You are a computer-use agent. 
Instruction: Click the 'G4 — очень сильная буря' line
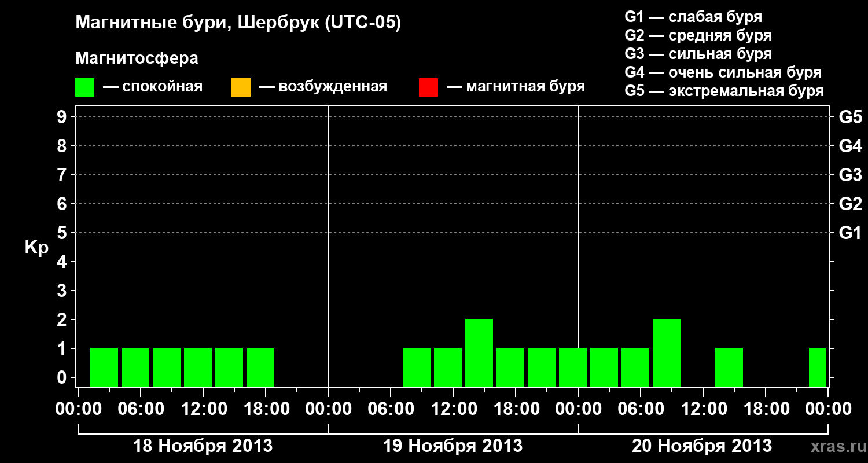(723, 72)
